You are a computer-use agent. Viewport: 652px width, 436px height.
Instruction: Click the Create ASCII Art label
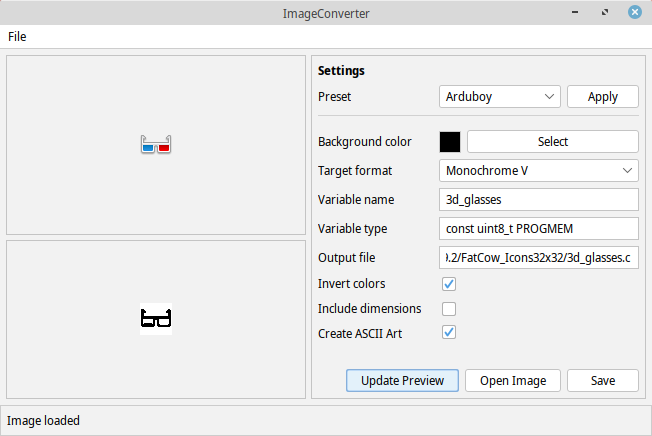[360, 334]
